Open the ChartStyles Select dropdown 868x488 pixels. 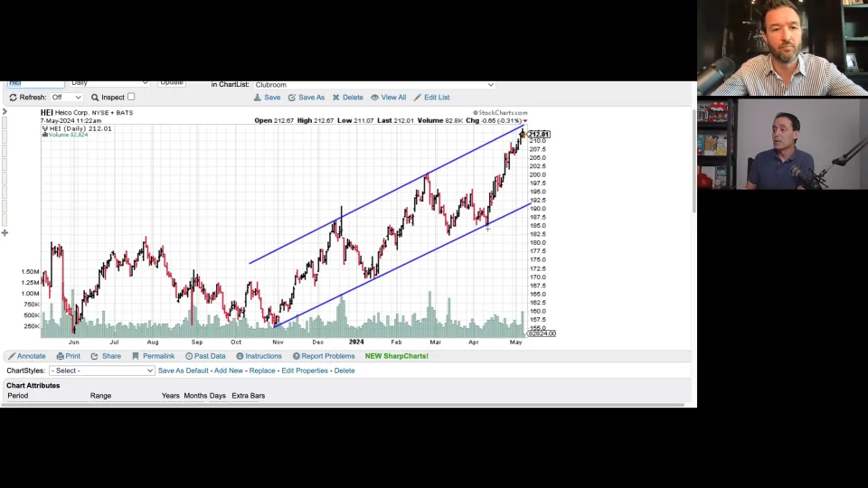(x=102, y=371)
